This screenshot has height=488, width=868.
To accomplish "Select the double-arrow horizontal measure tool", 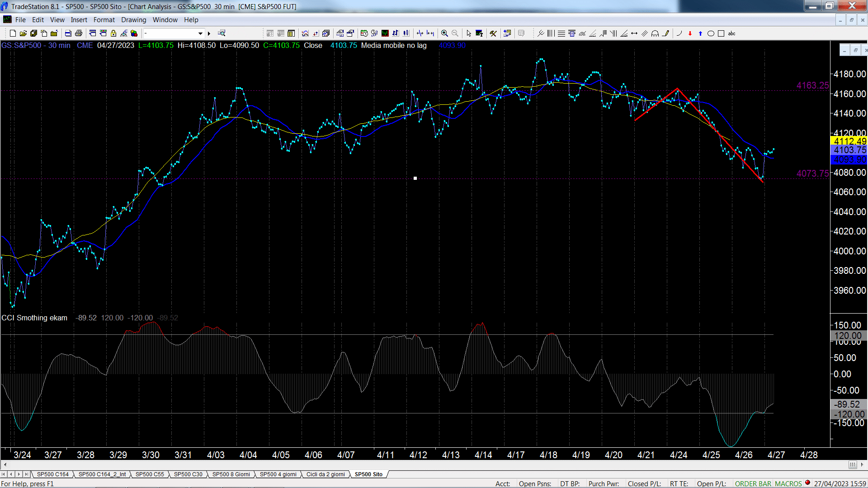I will click(x=634, y=33).
